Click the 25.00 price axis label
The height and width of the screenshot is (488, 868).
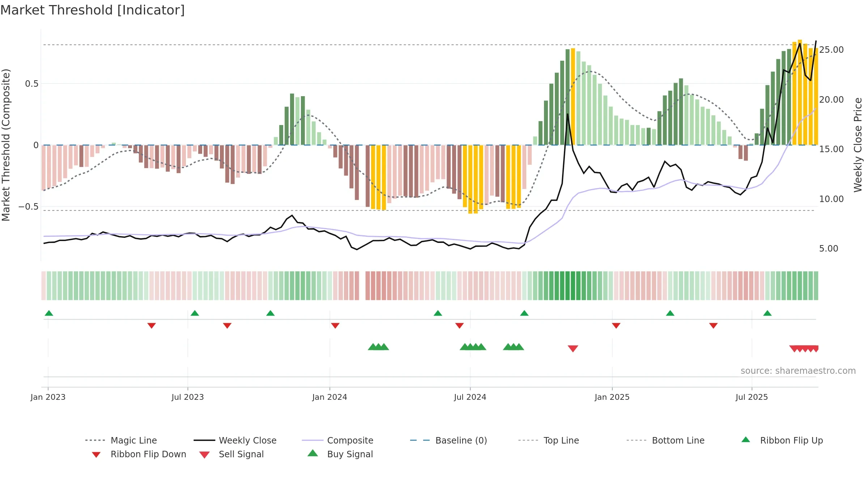click(831, 50)
